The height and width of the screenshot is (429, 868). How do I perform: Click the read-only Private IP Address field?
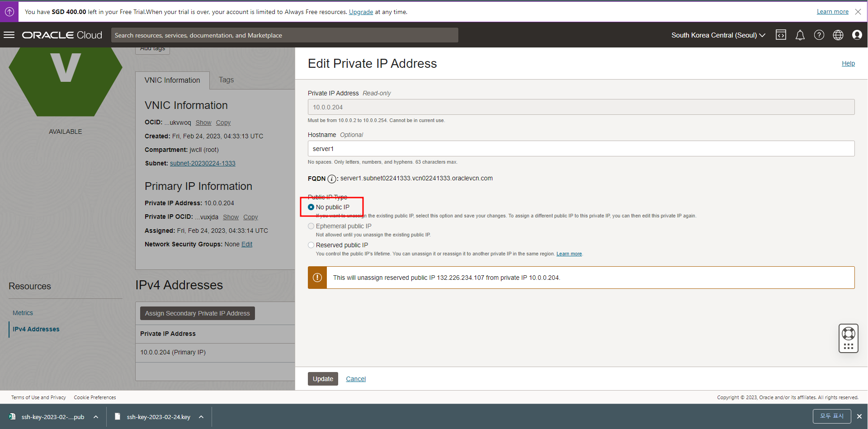[581, 107]
